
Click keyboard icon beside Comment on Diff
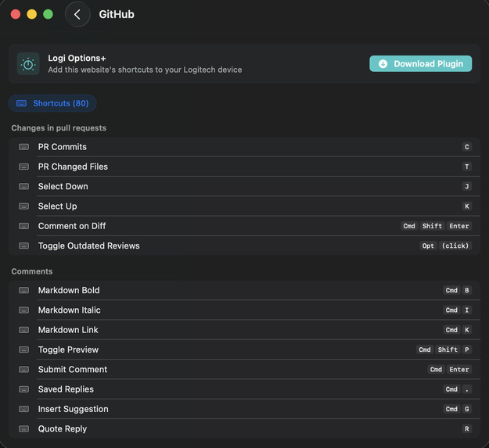(23, 226)
